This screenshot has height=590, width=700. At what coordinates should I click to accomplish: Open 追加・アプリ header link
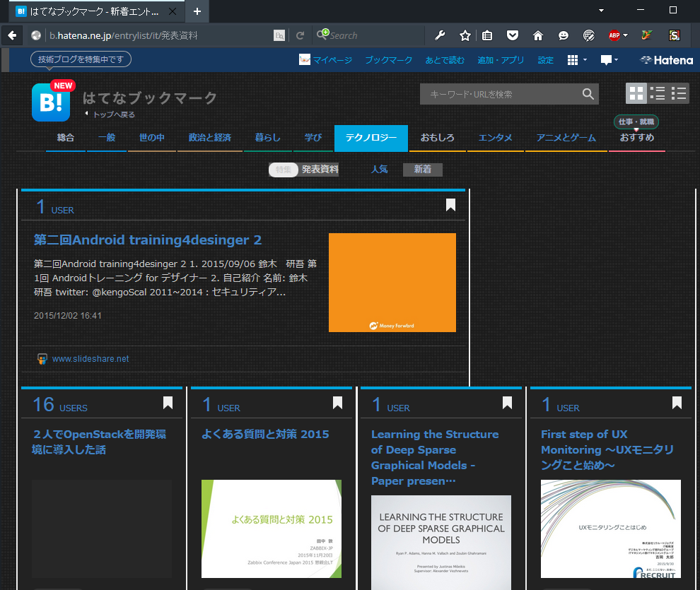[501, 60]
